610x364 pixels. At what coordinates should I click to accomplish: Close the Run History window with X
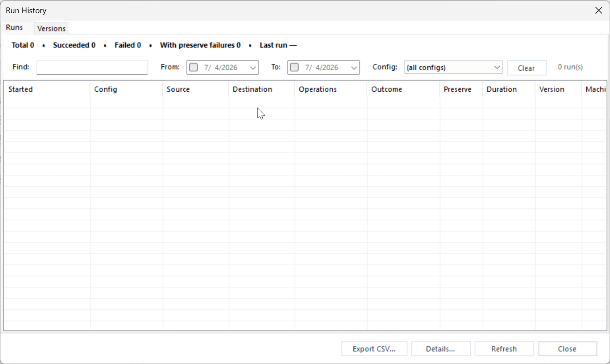tap(599, 11)
